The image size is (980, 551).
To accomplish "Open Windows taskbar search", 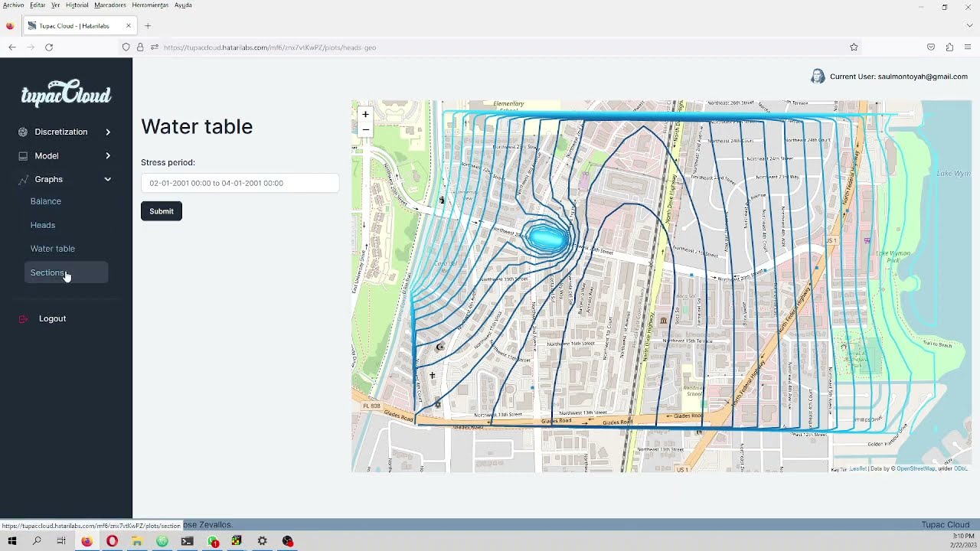I will click(37, 541).
